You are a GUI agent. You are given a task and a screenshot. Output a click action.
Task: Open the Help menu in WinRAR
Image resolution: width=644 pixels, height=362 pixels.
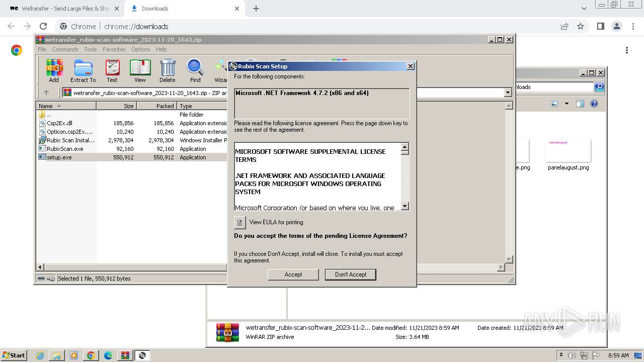click(161, 49)
